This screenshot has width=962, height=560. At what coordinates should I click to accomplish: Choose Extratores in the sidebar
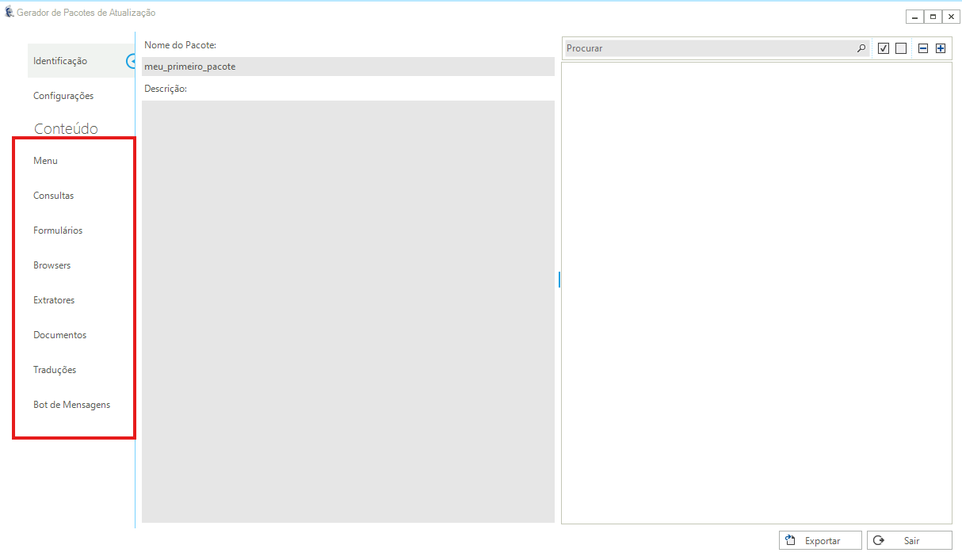54,300
